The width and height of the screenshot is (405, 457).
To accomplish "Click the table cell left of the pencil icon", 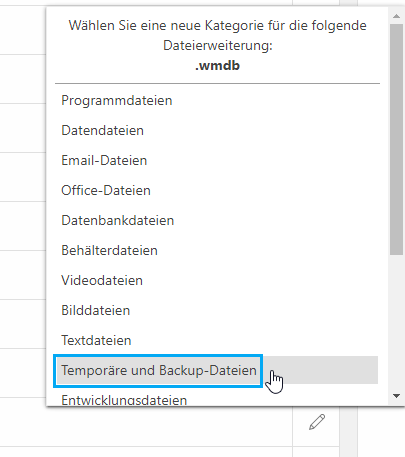I will pos(146,422).
